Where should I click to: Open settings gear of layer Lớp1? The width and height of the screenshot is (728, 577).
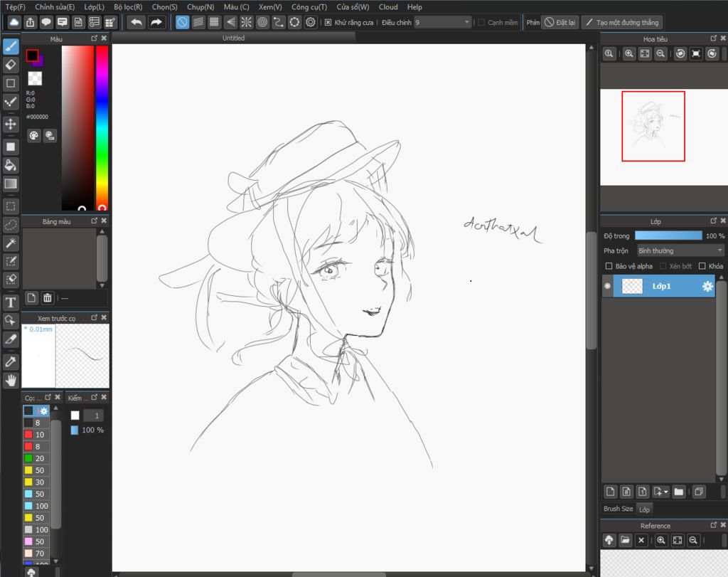click(x=707, y=286)
